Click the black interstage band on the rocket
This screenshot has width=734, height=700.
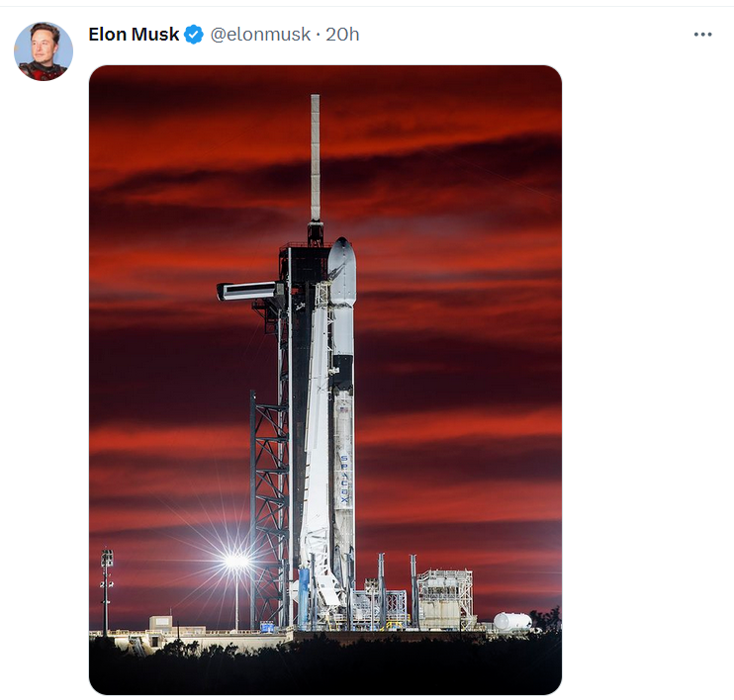click(342, 369)
